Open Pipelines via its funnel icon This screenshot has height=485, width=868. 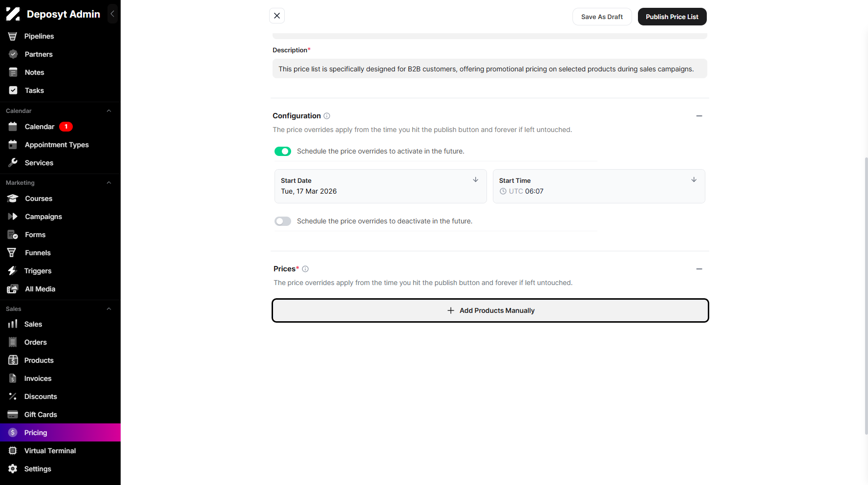pos(13,36)
